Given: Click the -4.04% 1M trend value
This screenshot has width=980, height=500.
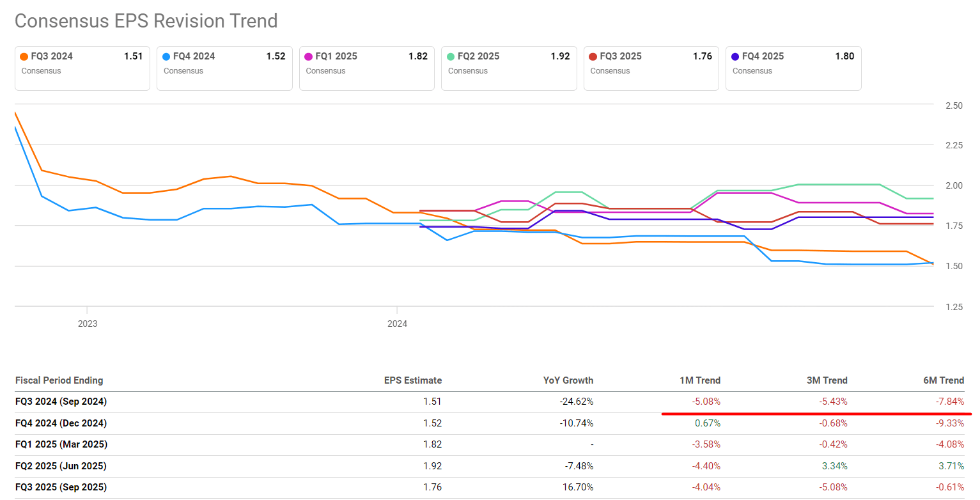Looking at the screenshot, I should pyautogui.click(x=706, y=487).
